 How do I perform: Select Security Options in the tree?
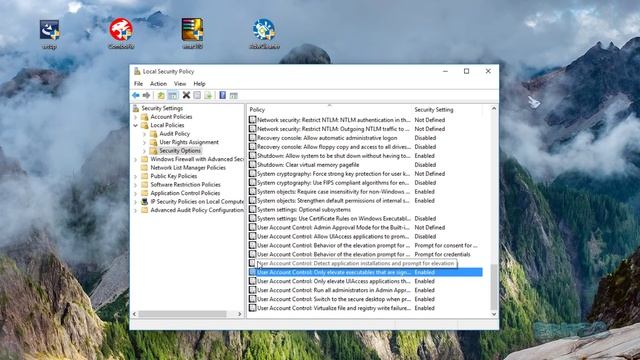click(x=180, y=151)
